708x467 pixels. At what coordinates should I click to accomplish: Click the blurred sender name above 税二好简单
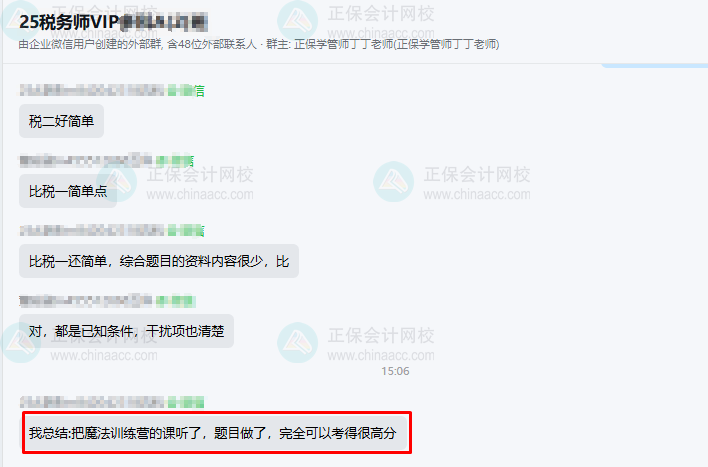click(x=92, y=90)
